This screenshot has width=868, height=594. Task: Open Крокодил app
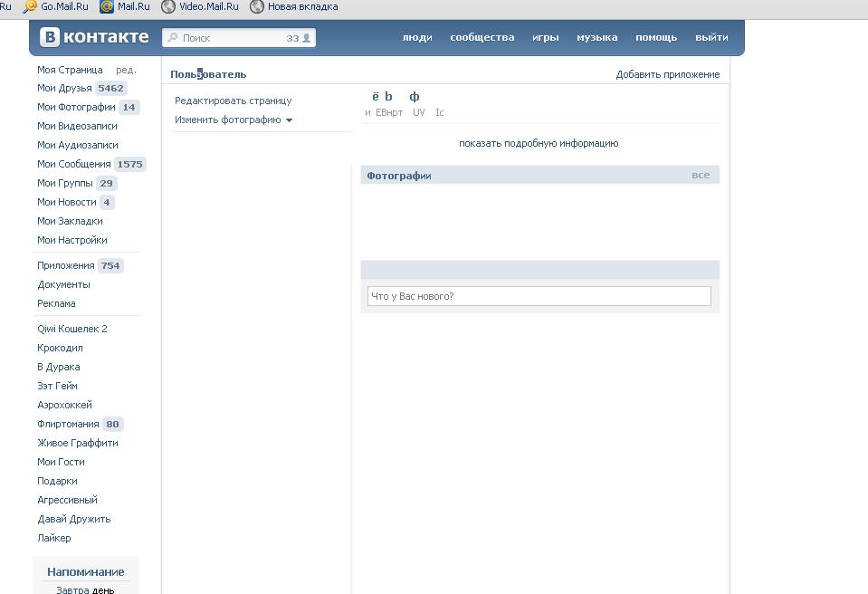pyautogui.click(x=60, y=348)
